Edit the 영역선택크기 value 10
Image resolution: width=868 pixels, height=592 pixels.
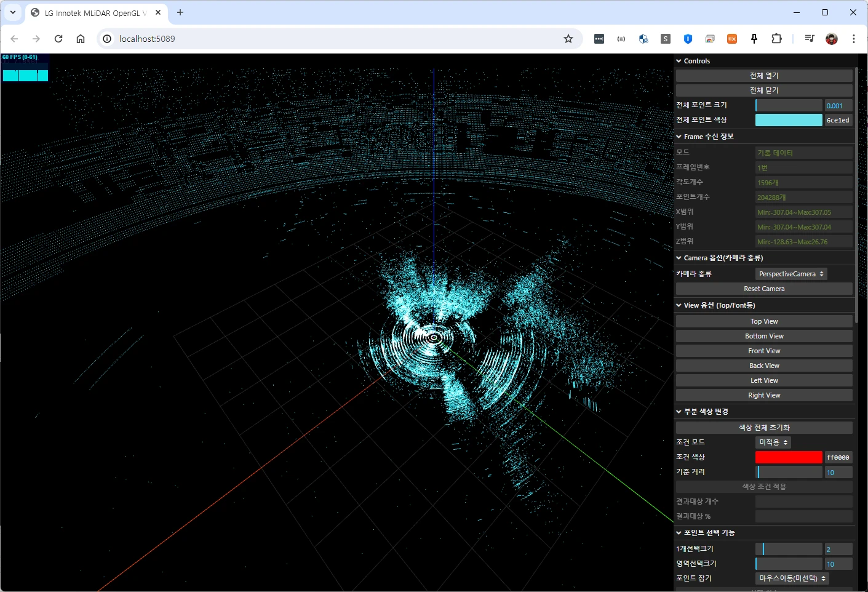pos(838,564)
